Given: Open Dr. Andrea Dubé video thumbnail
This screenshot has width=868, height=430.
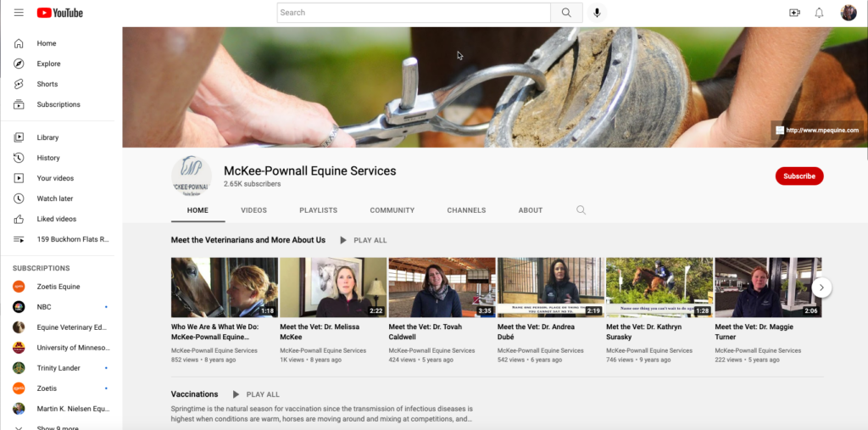Looking at the screenshot, I should 551,287.
